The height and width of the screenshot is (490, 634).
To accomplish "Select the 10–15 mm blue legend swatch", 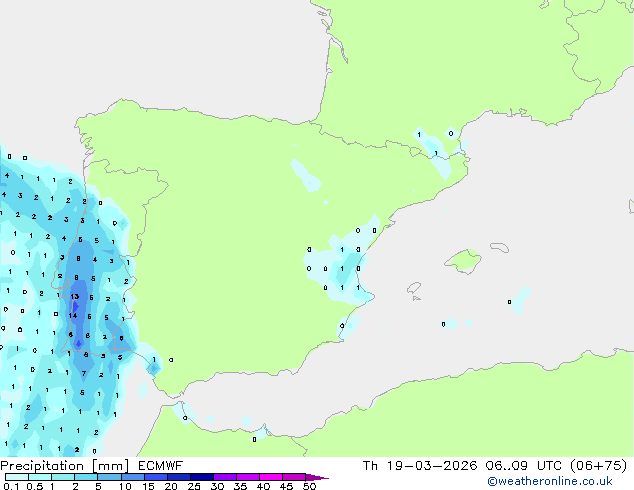I will pos(132,477).
